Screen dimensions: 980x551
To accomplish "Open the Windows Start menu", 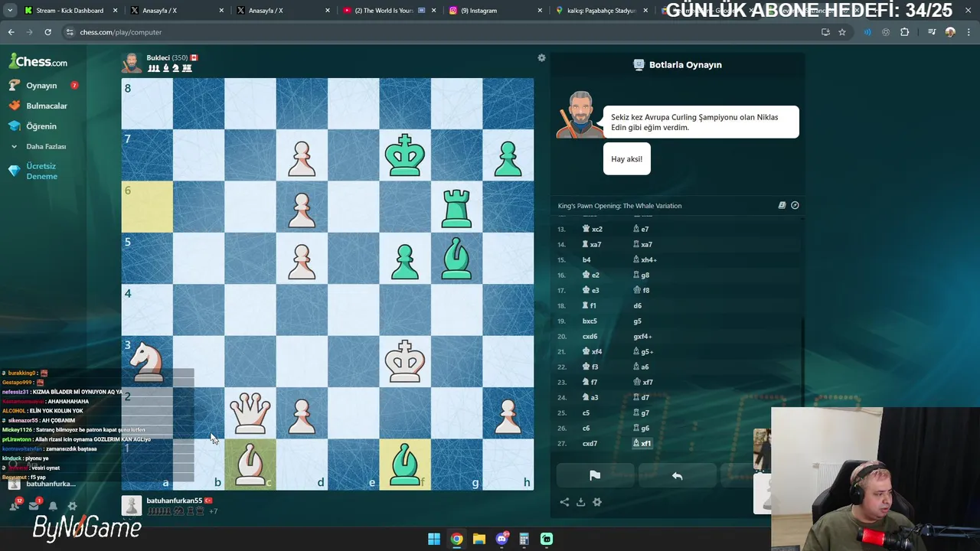I will pyautogui.click(x=434, y=539).
